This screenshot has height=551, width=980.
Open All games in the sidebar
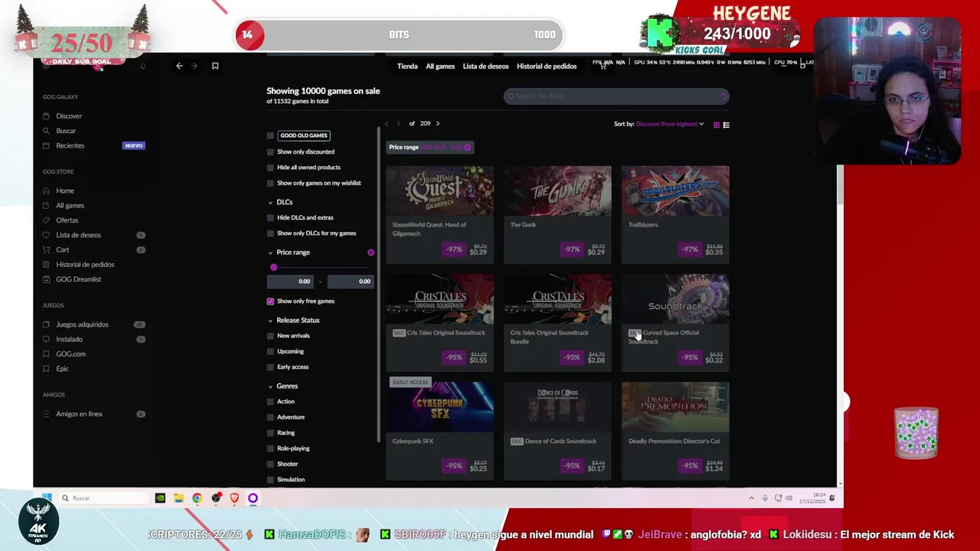[70, 205]
